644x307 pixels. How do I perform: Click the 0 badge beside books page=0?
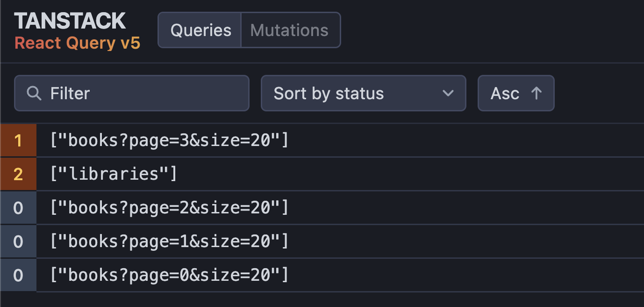point(18,275)
